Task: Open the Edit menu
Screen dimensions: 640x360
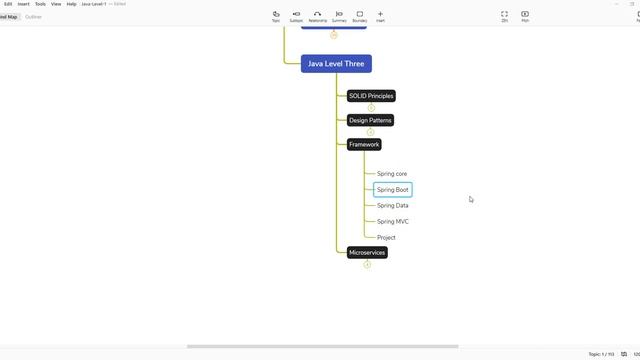Action: click(x=8, y=4)
